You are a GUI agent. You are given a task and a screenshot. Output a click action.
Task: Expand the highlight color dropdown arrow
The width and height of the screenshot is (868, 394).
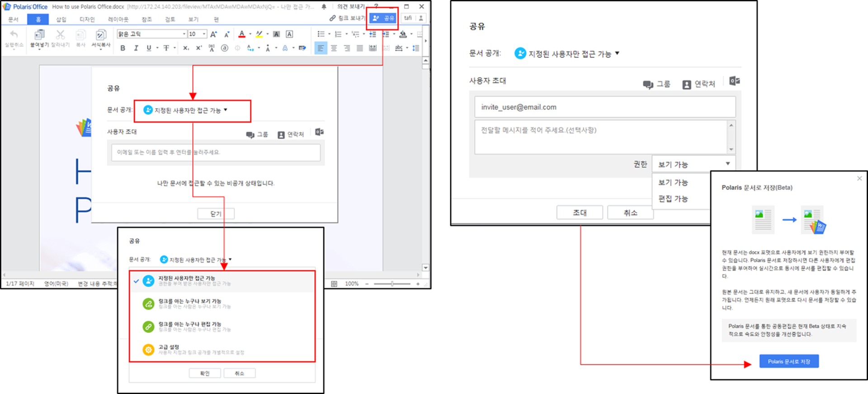[x=267, y=34]
